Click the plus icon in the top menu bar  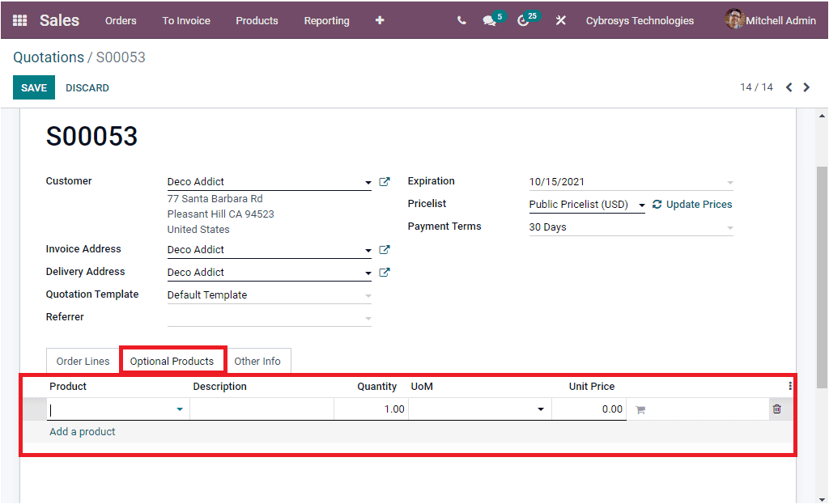pos(379,20)
